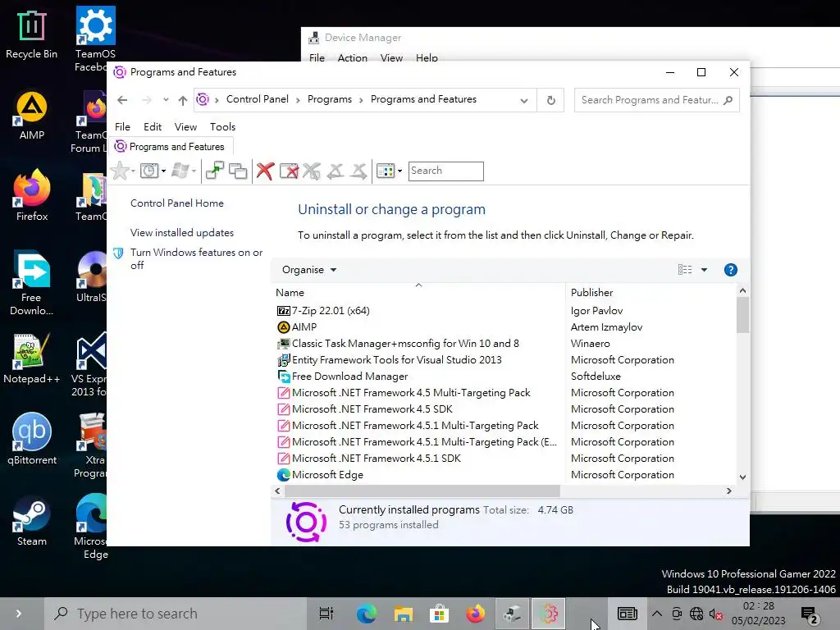Expand the address bar history dropdown

tap(524, 101)
